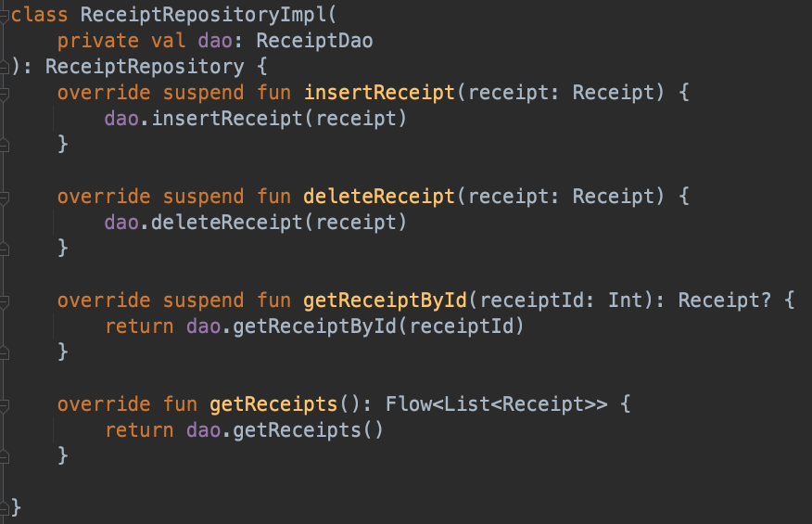812x524 pixels.
Task: Place cursor on the 'class' keyword
Action: tap(39, 15)
